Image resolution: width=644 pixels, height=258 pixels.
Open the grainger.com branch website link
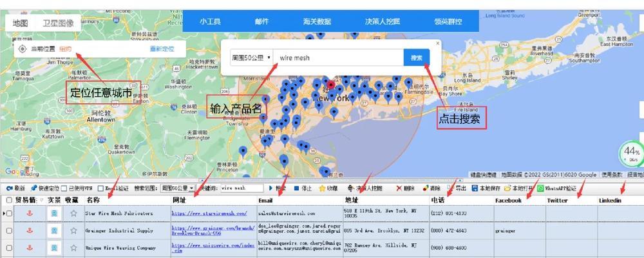213,230
